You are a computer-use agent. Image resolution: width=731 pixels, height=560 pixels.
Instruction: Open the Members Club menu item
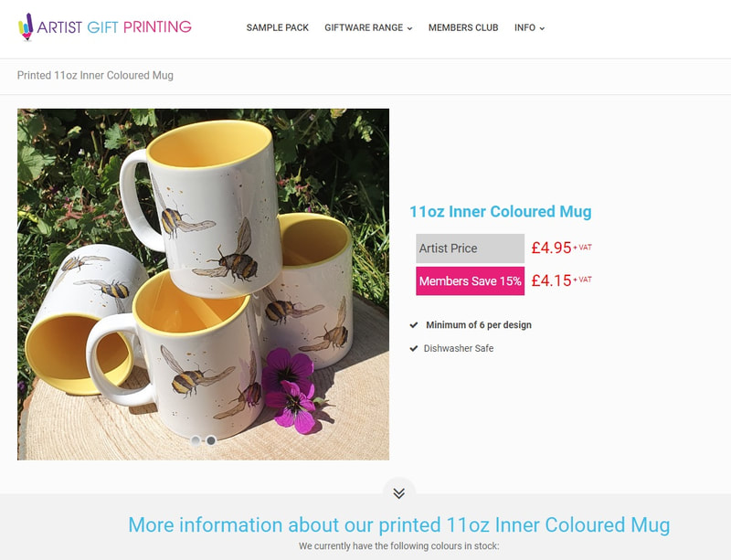tap(463, 27)
